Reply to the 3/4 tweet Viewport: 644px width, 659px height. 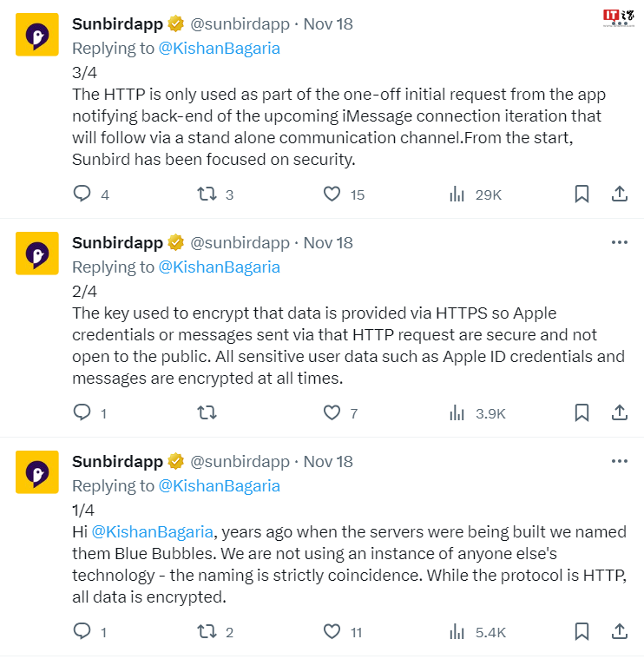[x=82, y=194]
